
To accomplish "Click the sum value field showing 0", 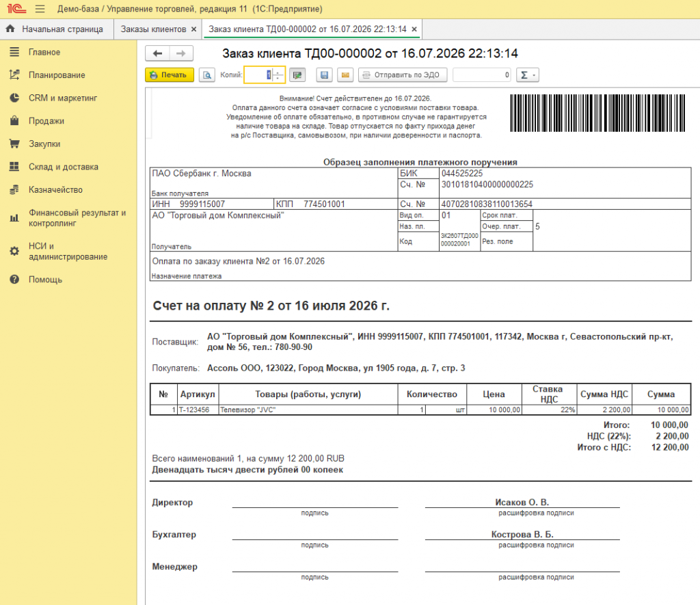I will [x=482, y=75].
